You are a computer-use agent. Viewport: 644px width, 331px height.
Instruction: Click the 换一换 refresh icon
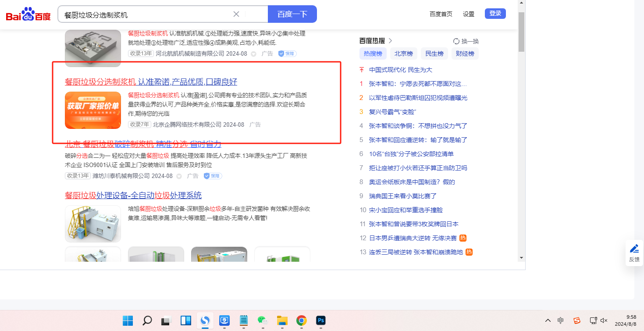click(456, 41)
